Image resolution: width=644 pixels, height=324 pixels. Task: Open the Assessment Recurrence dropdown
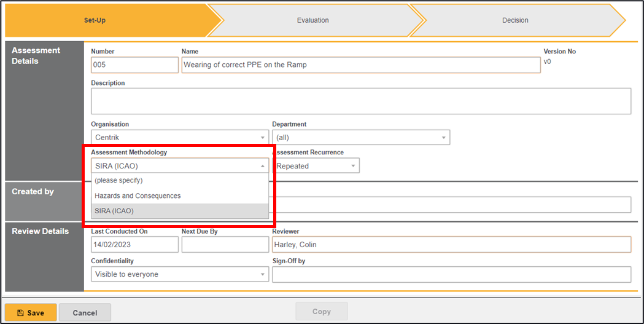316,166
